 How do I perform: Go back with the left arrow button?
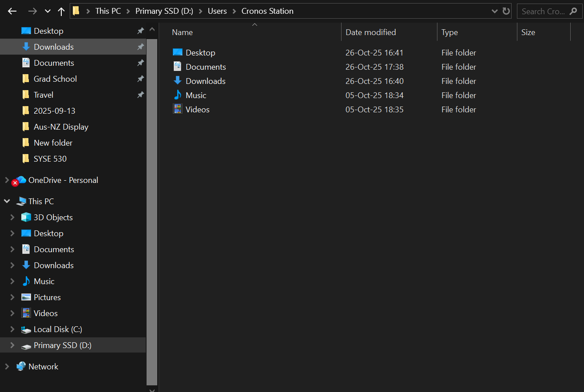click(x=12, y=11)
